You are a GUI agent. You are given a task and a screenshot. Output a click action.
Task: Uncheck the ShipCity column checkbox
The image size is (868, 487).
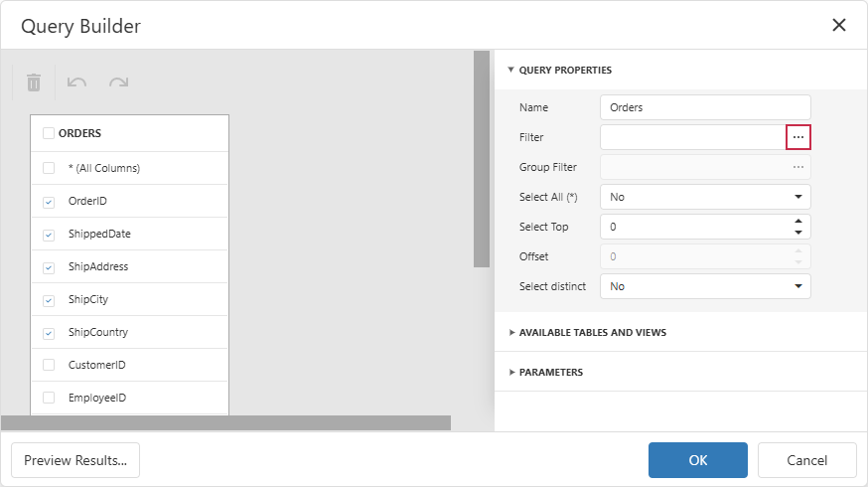(49, 300)
